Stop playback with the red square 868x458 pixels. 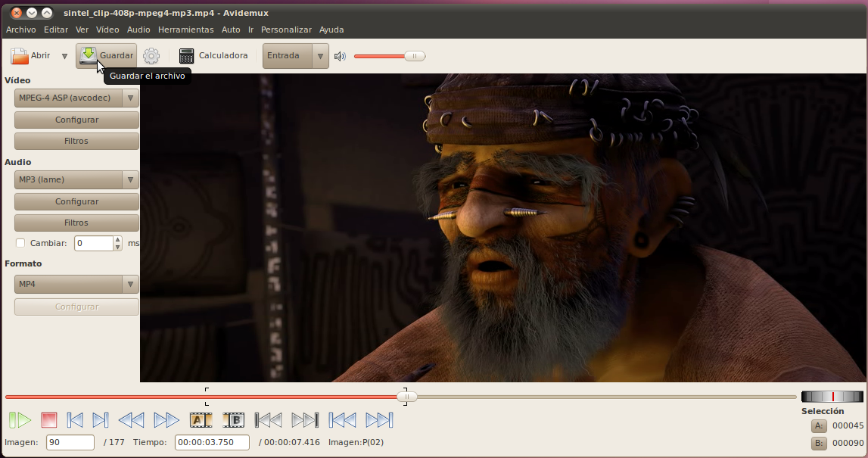[48, 420]
